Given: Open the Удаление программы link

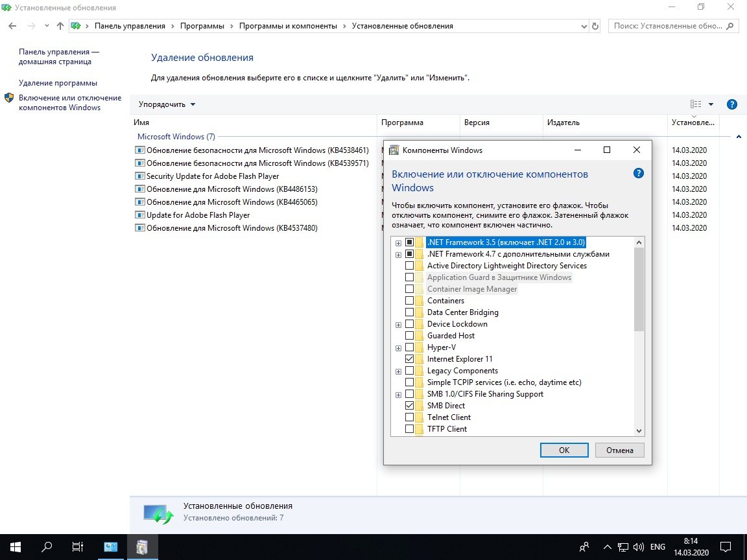Looking at the screenshot, I should click(58, 83).
